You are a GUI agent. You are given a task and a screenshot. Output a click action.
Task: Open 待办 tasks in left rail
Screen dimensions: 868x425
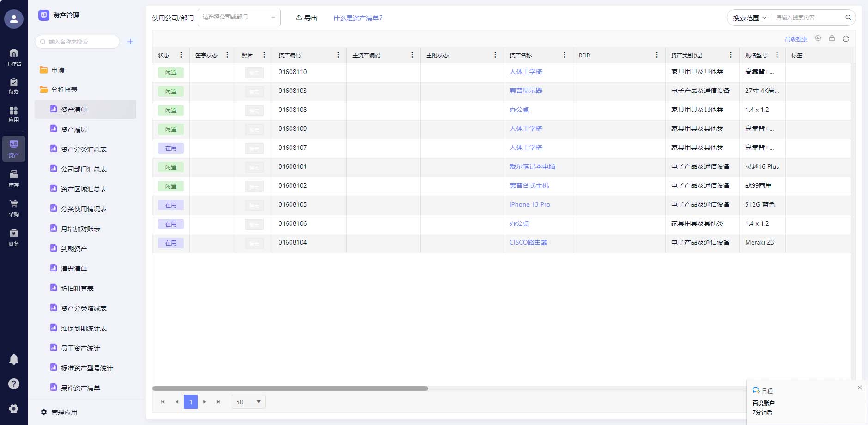(x=14, y=86)
